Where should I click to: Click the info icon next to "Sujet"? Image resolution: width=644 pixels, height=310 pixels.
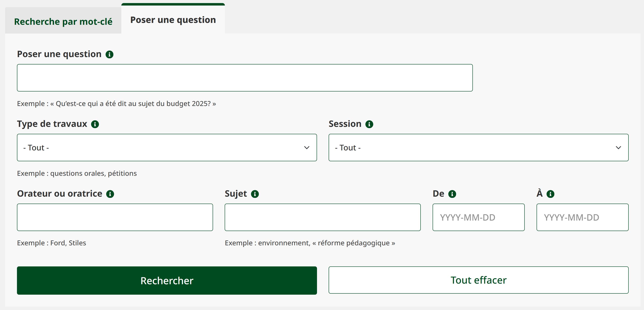[254, 194]
